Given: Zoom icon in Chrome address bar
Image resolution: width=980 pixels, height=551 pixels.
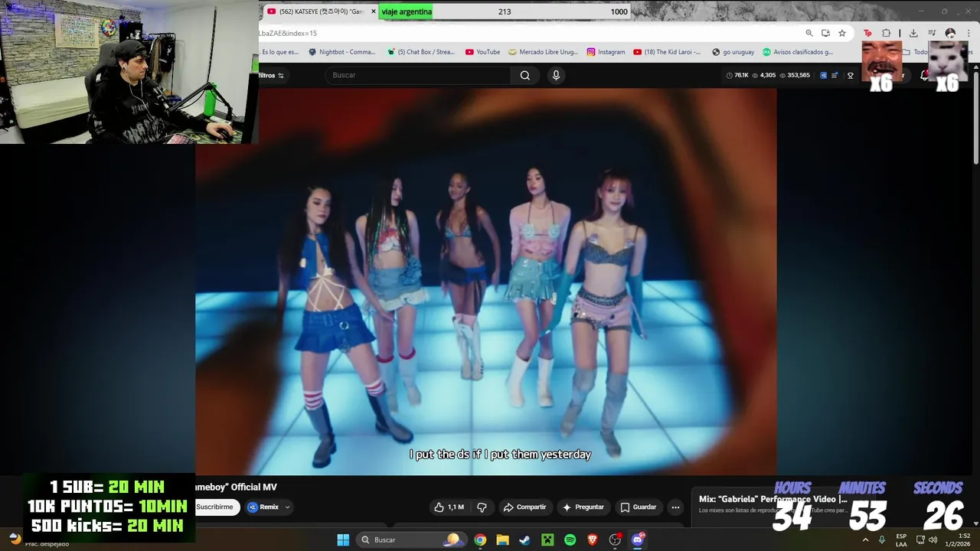Looking at the screenshot, I should point(808,33).
